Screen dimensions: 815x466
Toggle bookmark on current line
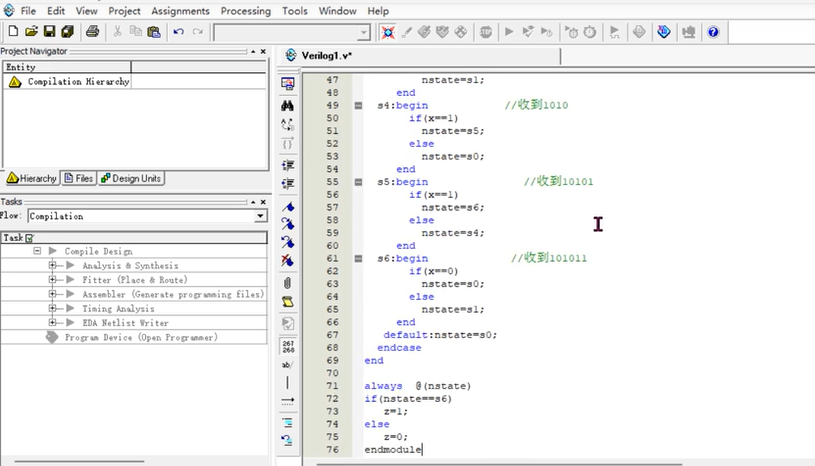pos(287,207)
